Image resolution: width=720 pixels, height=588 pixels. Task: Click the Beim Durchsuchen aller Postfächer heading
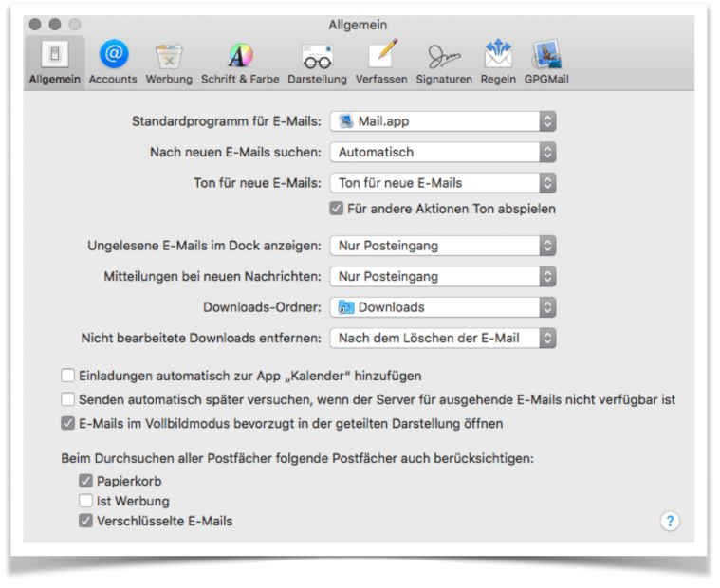(x=298, y=459)
